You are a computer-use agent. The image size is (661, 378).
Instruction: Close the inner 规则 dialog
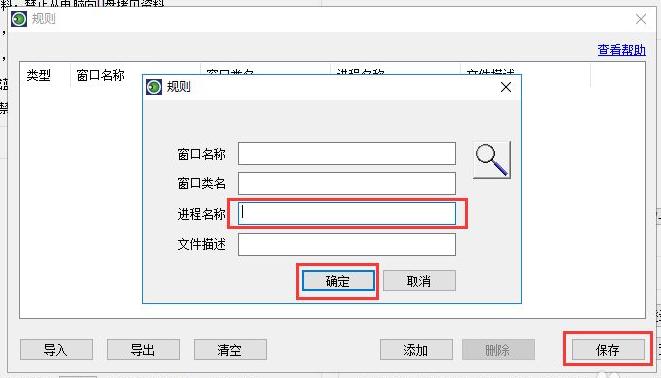506,87
